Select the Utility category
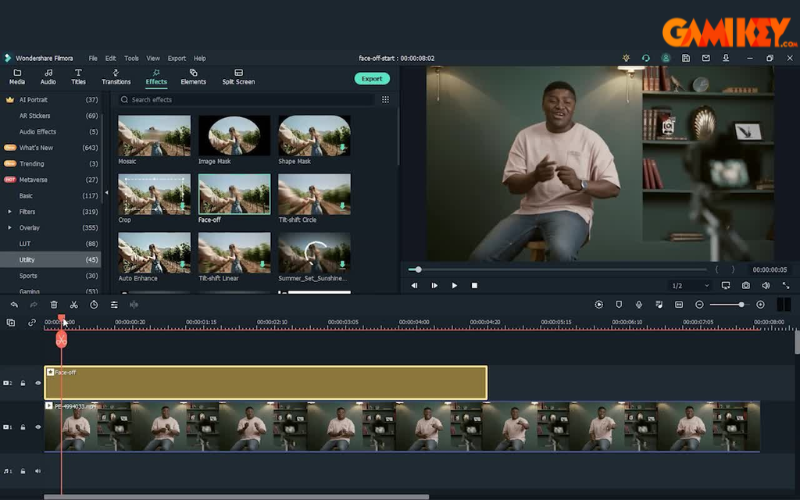This screenshot has width=800, height=500. click(x=51, y=260)
